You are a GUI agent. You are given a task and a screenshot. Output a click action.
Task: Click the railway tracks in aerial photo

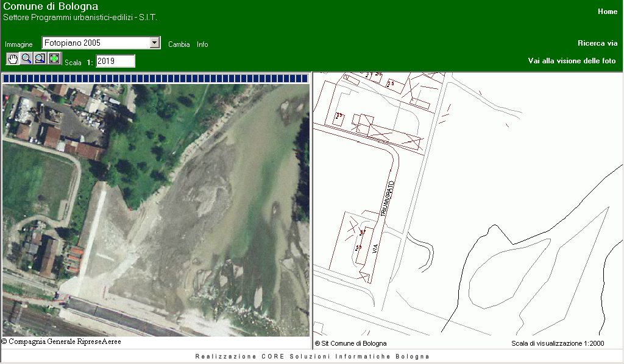point(24,317)
